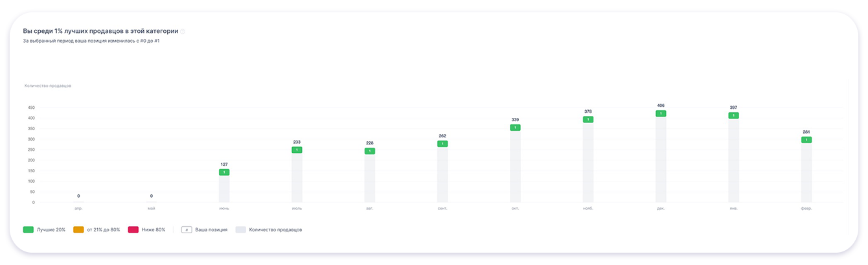The height and width of the screenshot is (265, 868).
Task: Click the green 'Лучшие 20%' legend swatch
Action: pos(28,229)
